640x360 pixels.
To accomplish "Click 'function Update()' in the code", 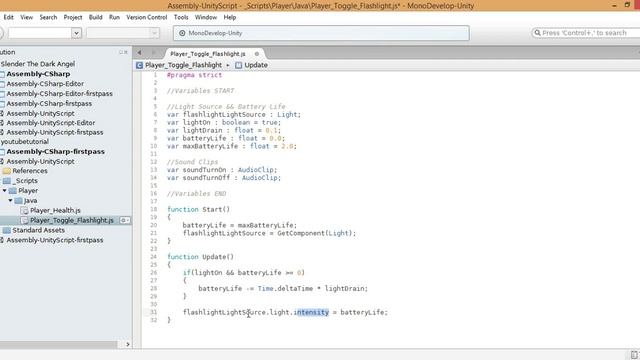I will [200, 257].
